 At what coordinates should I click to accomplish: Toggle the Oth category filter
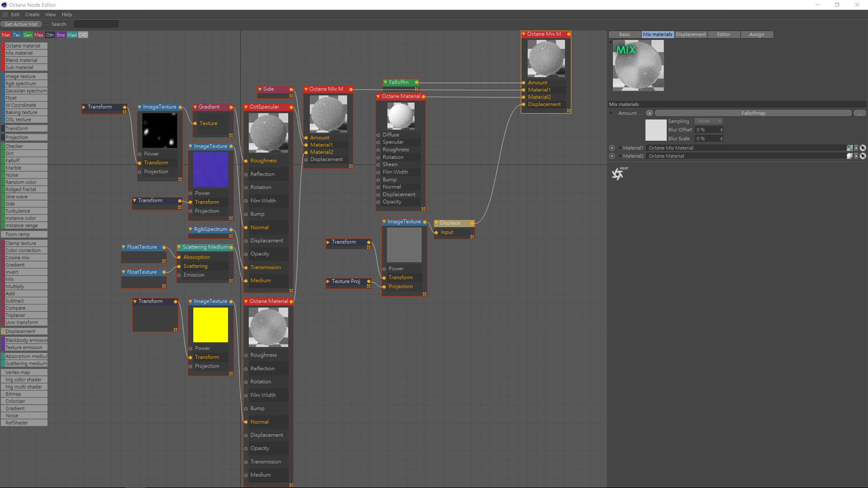tap(50, 35)
